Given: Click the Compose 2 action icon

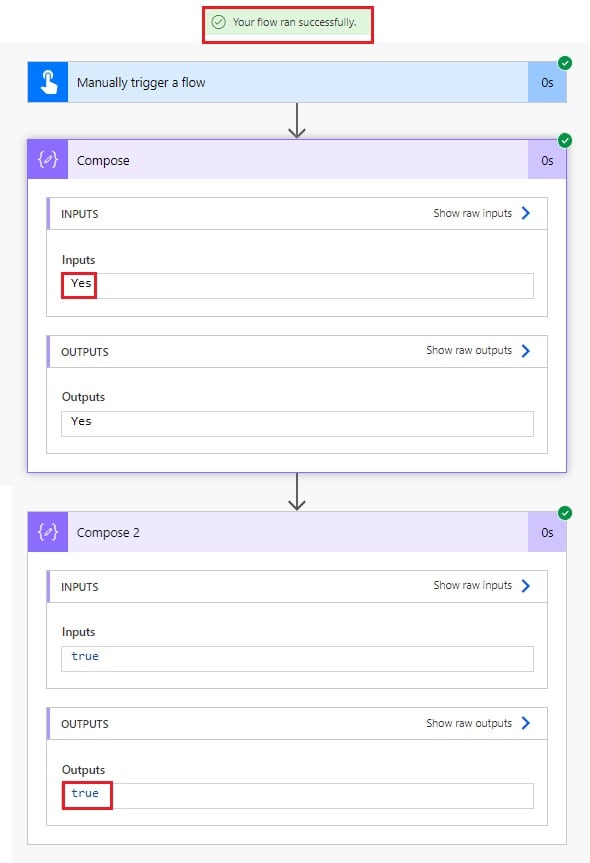Looking at the screenshot, I should [48, 532].
